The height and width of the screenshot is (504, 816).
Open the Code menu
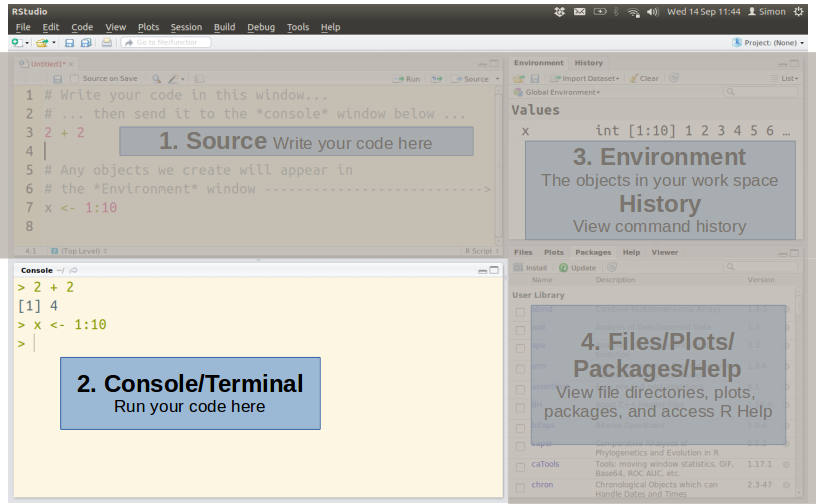point(82,27)
